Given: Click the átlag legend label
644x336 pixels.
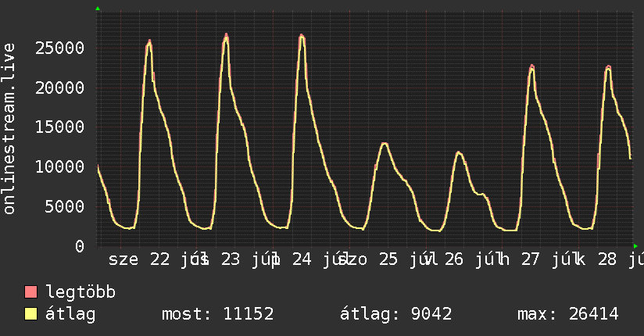Looking at the screenshot, I should [x=70, y=315].
